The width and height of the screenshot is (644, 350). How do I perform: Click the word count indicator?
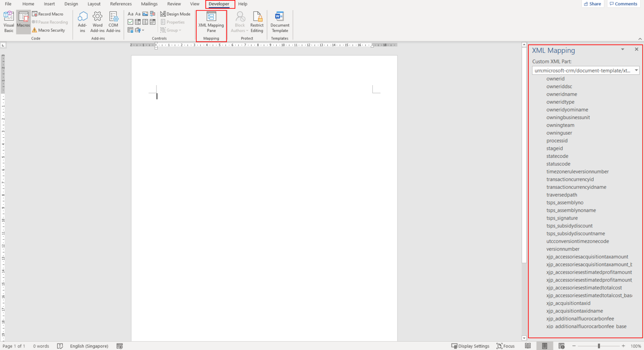pyautogui.click(x=41, y=346)
